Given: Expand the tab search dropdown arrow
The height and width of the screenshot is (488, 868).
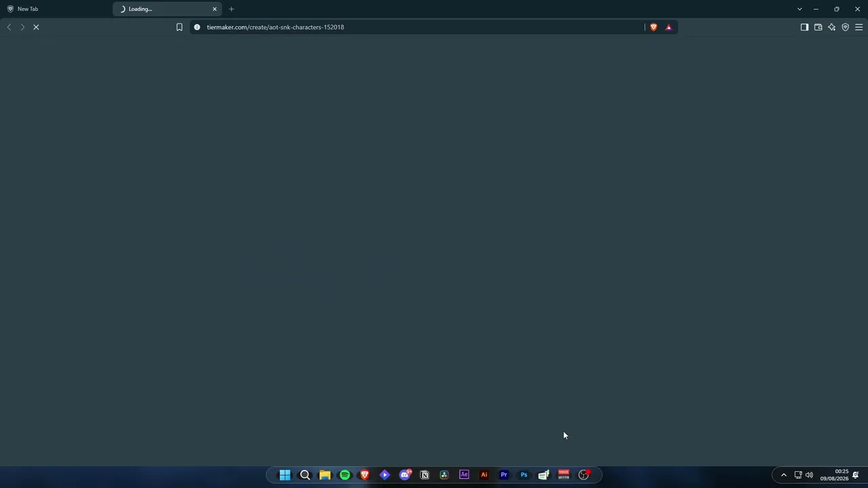Looking at the screenshot, I should click(800, 9).
